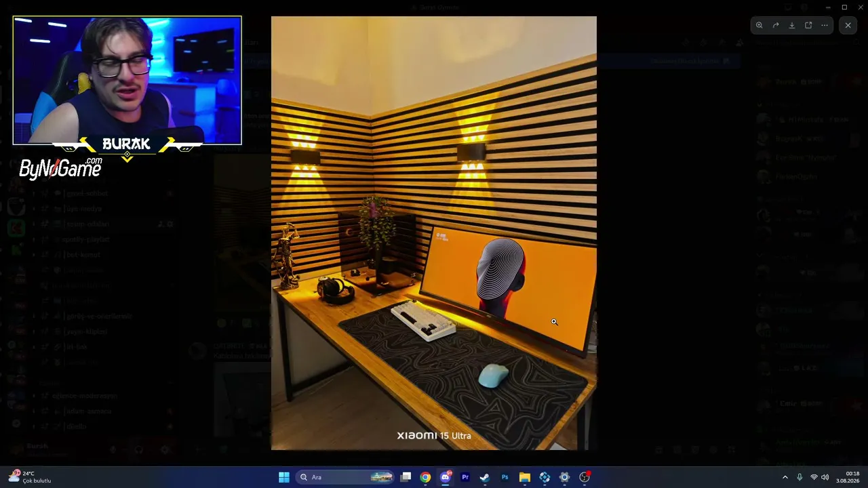Open the Wi-Fi network tray icon
The width and height of the screenshot is (868, 488).
[x=814, y=477]
